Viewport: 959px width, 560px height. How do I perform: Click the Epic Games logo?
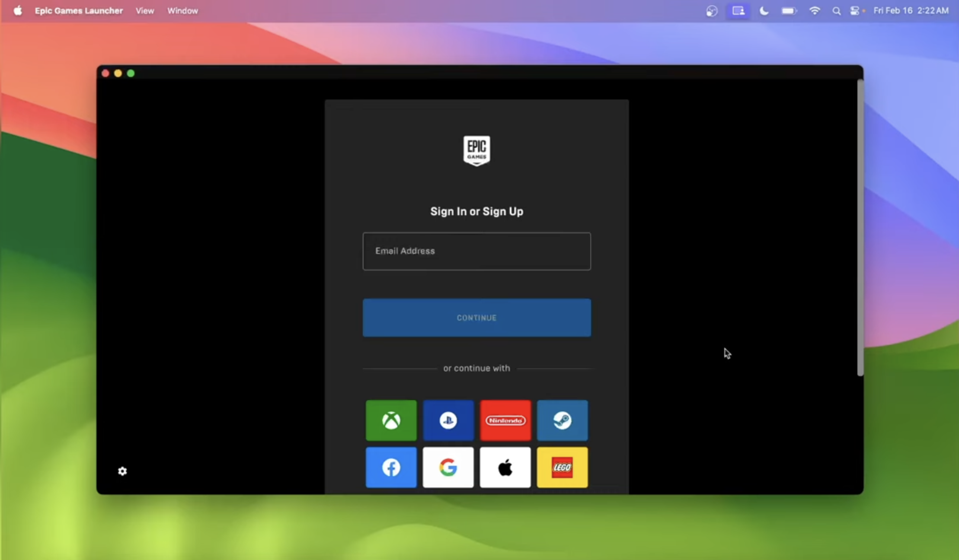click(476, 150)
